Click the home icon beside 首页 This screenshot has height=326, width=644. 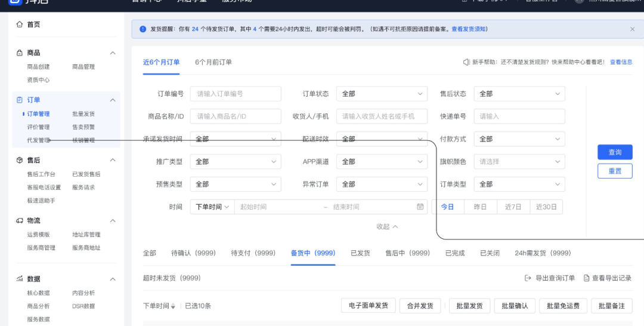pos(20,24)
